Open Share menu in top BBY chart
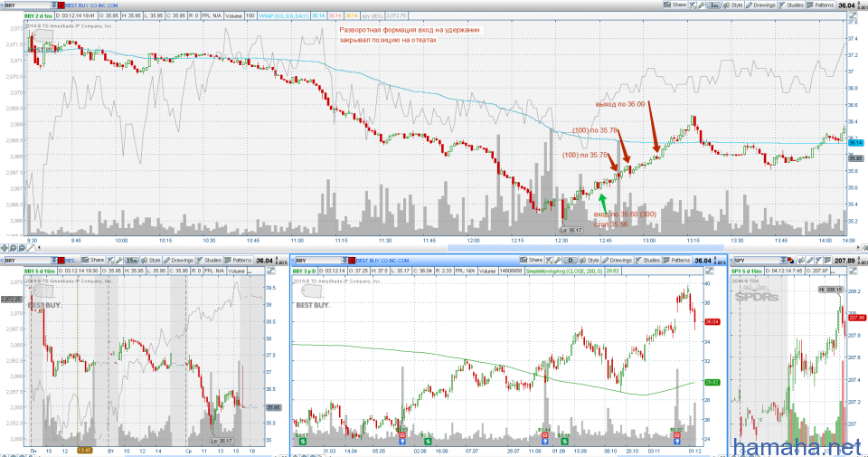 point(675,5)
